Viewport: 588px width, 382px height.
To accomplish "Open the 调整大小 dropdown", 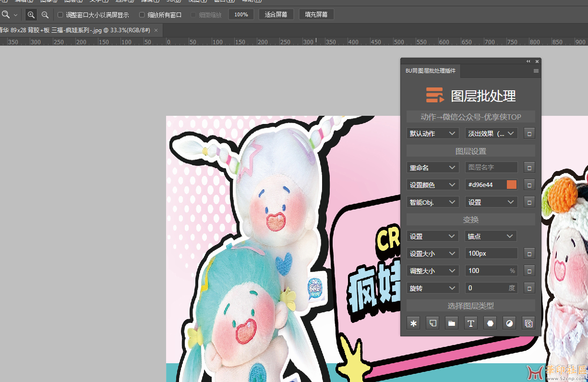I will [x=433, y=271].
